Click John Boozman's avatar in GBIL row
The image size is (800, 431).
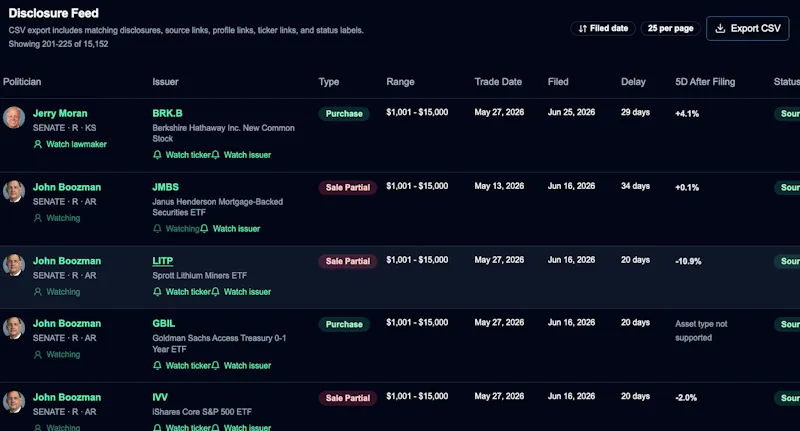pos(14,327)
